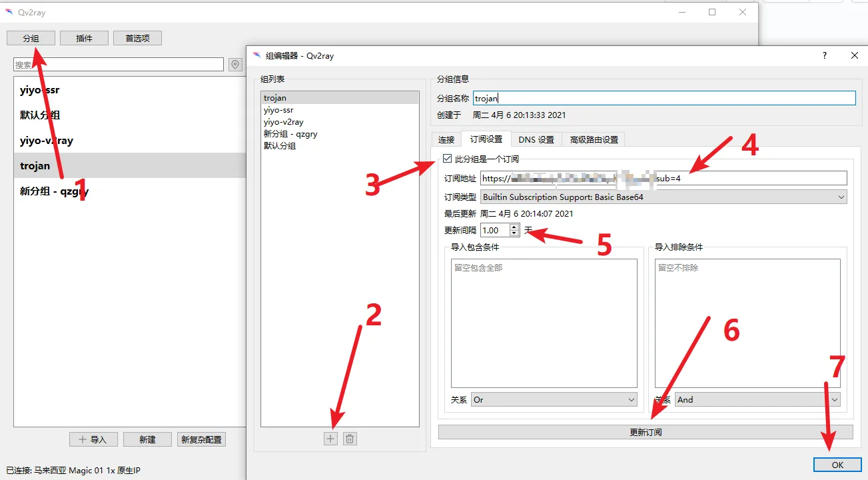Select 默认分组 in the 组列表
The width and height of the screenshot is (868, 480).
click(340, 146)
